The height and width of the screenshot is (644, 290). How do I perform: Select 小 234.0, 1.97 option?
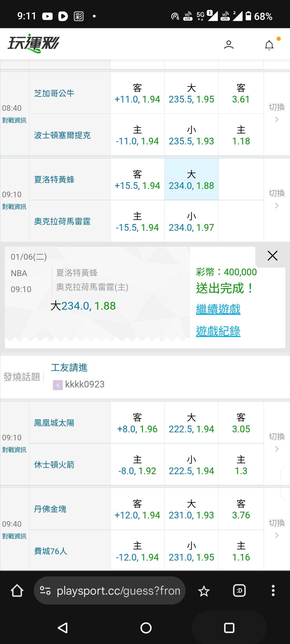coord(191,221)
